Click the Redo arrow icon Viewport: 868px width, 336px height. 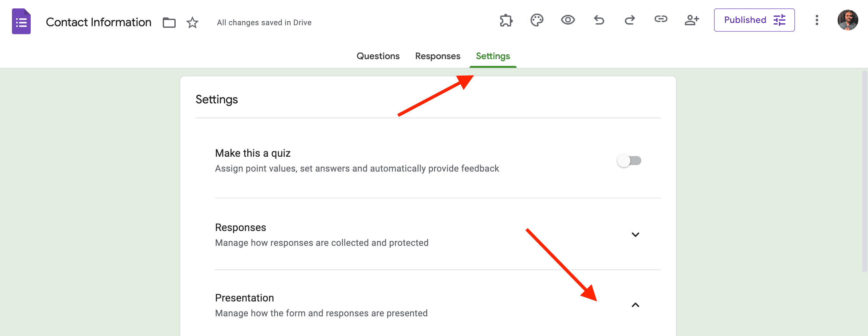click(x=630, y=20)
